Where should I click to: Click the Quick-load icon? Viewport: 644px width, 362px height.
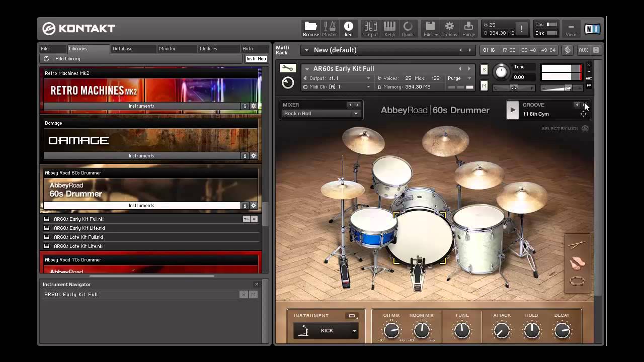(408, 29)
